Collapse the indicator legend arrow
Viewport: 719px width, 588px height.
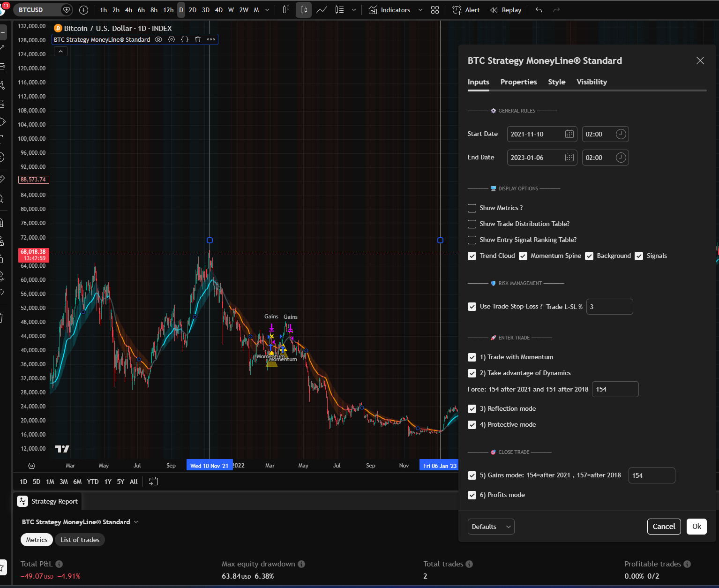point(60,52)
